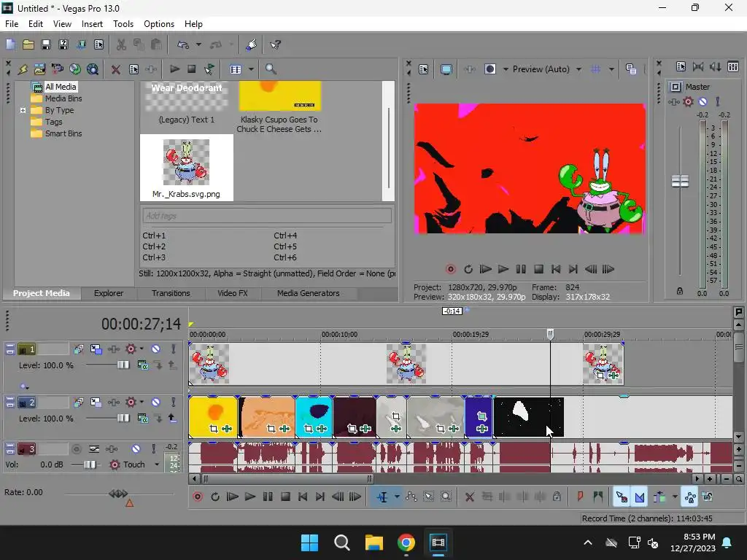Open the Undo history dropdown arrow

click(x=198, y=44)
